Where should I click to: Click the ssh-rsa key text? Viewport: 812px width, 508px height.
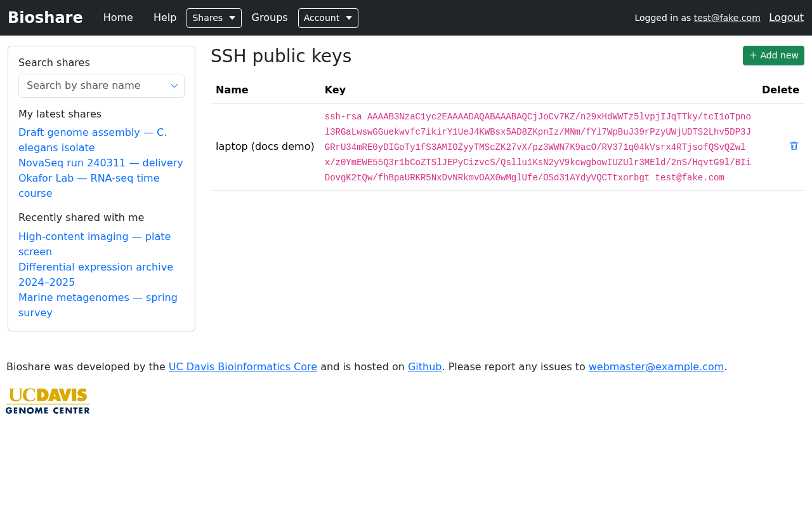pos(538,147)
